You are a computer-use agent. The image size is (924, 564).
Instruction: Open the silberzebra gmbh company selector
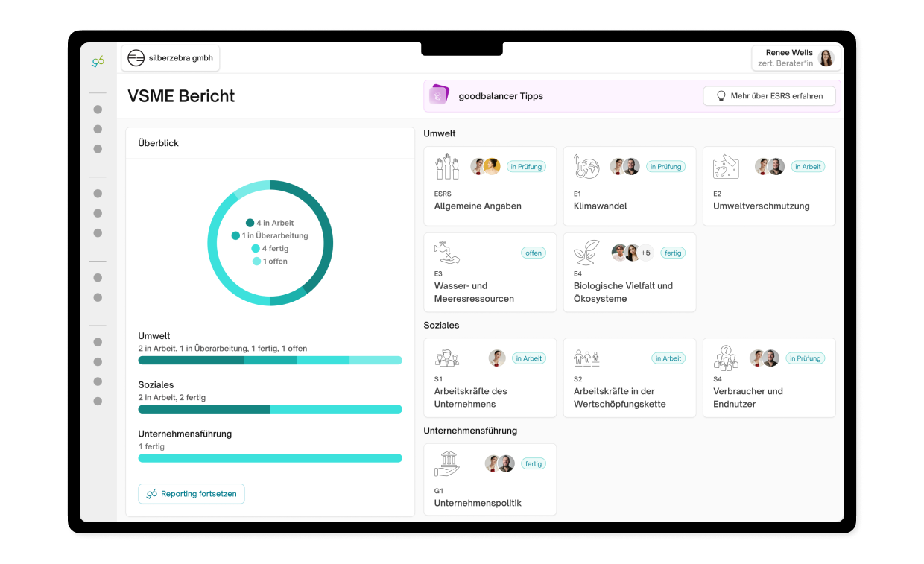coord(171,57)
